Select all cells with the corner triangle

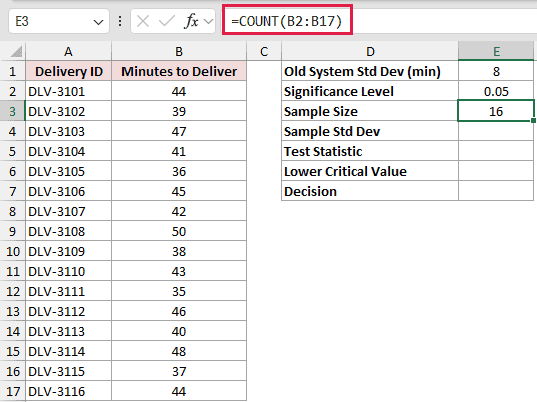pos(16,52)
